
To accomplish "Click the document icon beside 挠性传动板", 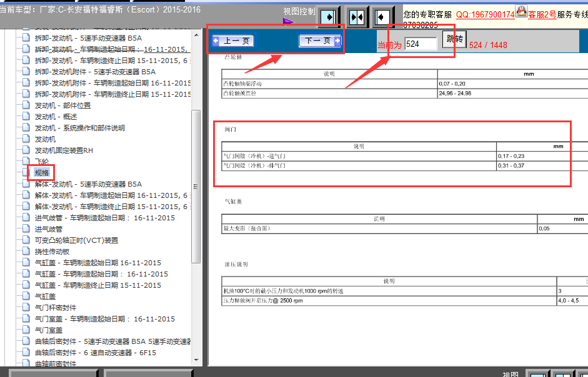I will (x=26, y=251).
